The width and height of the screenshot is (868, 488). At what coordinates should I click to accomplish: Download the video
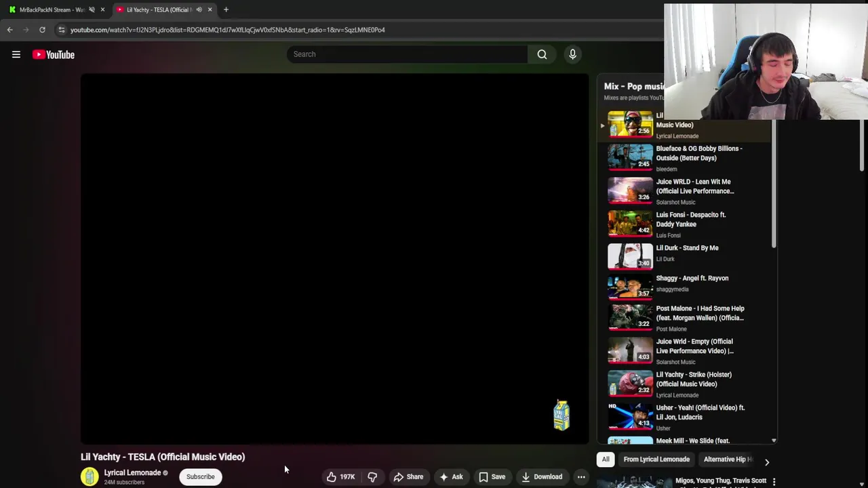click(540, 477)
